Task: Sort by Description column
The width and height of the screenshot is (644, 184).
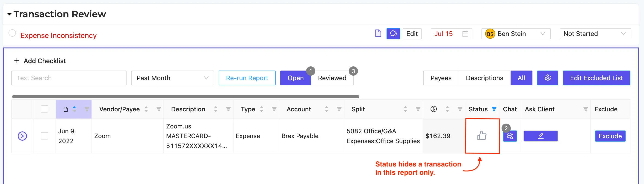Action: pos(216,109)
